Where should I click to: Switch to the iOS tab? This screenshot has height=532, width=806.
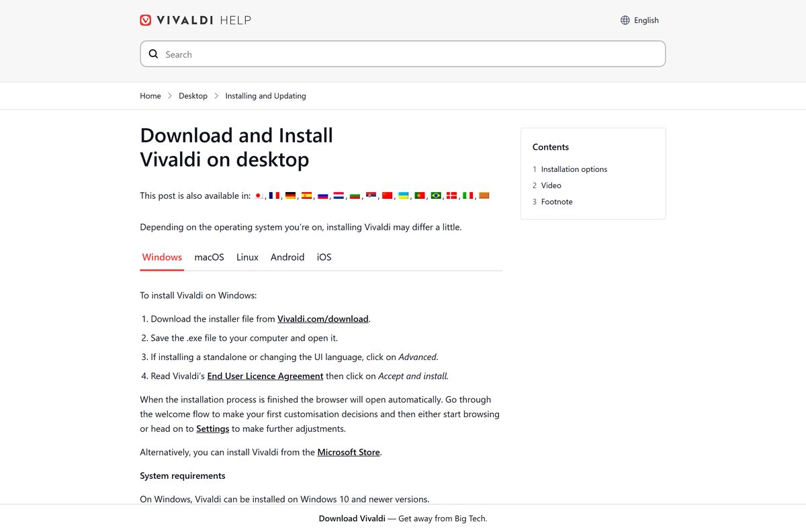(324, 257)
